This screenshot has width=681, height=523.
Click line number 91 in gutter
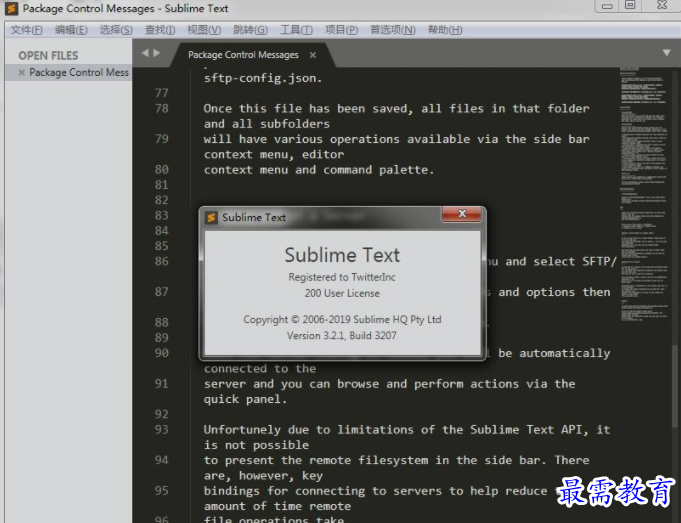click(162, 384)
